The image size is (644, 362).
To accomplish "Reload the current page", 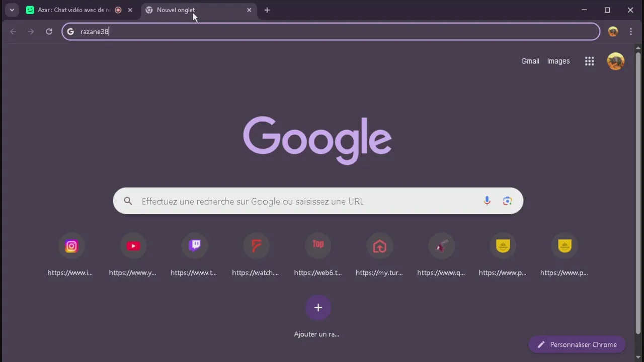I will (49, 32).
